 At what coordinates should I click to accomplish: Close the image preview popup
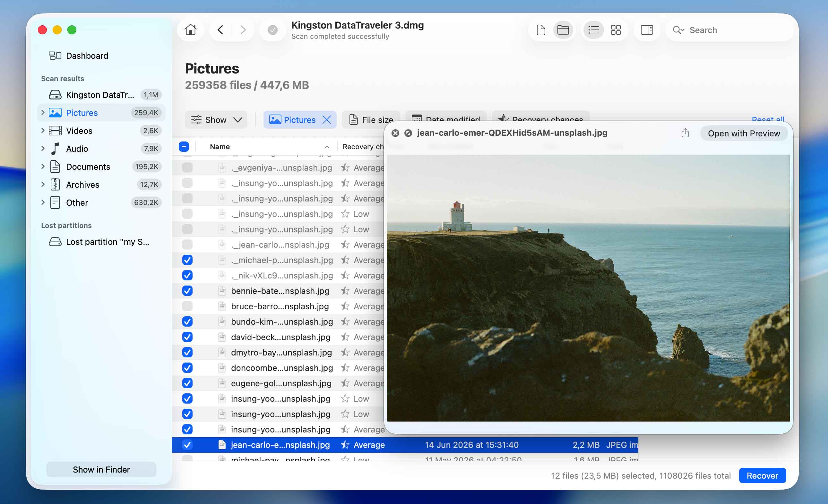tap(395, 133)
